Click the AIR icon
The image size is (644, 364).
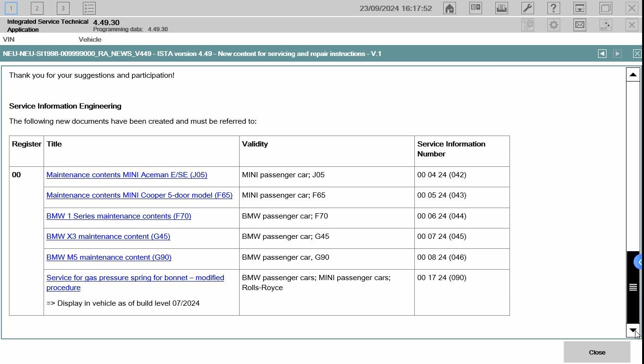(606, 25)
